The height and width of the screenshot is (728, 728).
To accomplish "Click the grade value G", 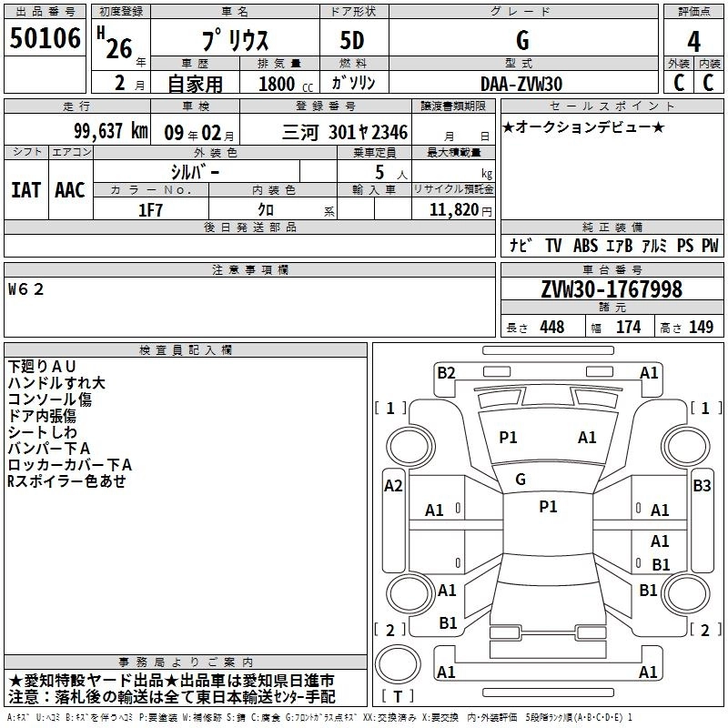I will (522, 41).
